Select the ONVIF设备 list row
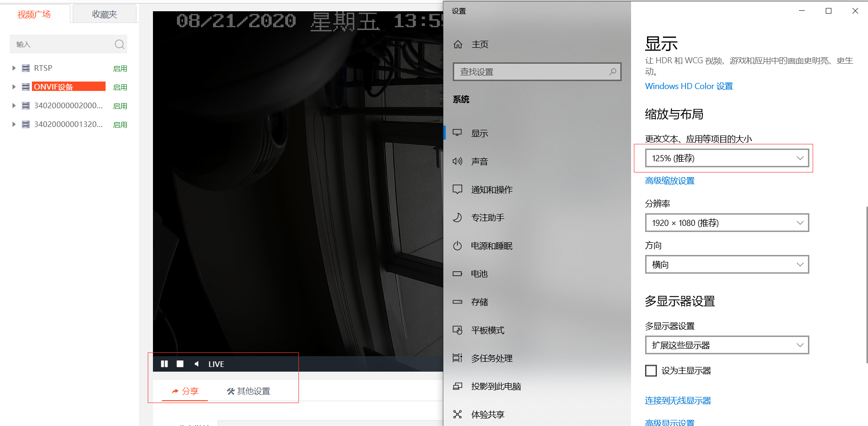868x426 pixels. (x=69, y=87)
